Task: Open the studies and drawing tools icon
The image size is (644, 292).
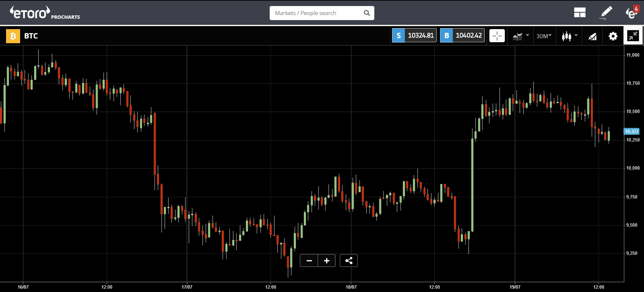Action: 593,36
